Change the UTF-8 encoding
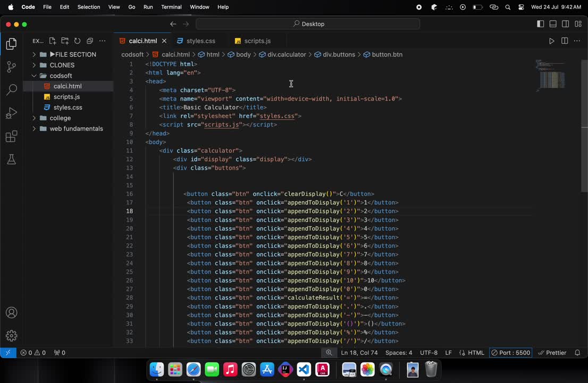 429,353
